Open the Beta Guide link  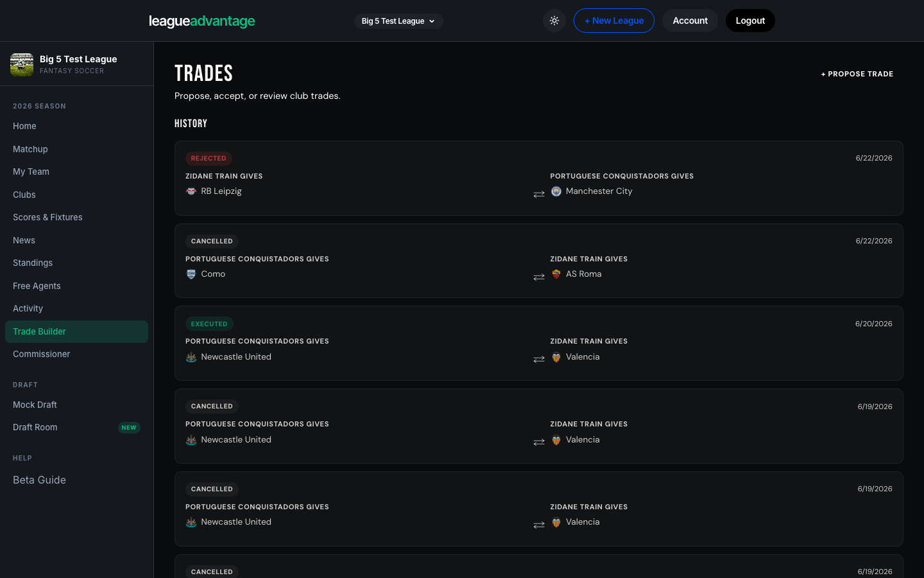[x=39, y=480]
